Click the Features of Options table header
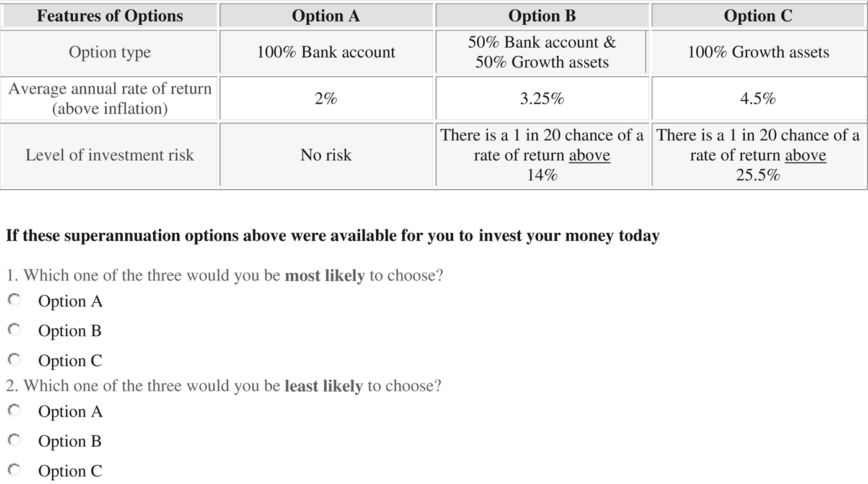Screen dimensions: 868x484 (x=110, y=16)
